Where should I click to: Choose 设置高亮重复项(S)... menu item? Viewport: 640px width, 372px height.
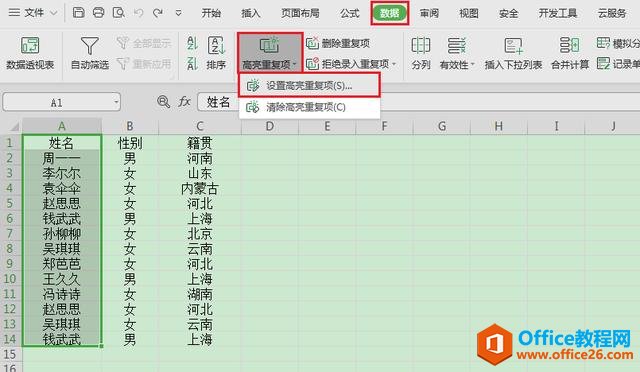[x=309, y=85]
